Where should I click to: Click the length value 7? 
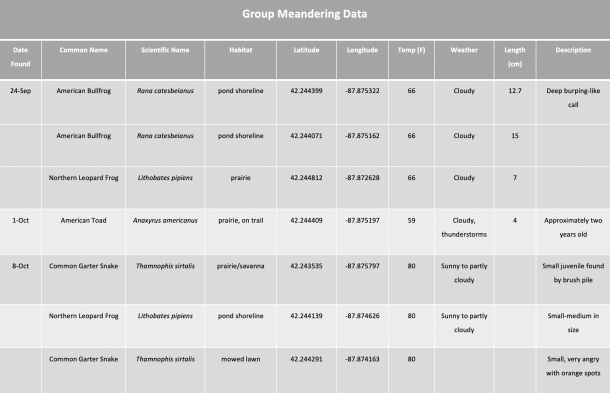[x=515, y=178]
